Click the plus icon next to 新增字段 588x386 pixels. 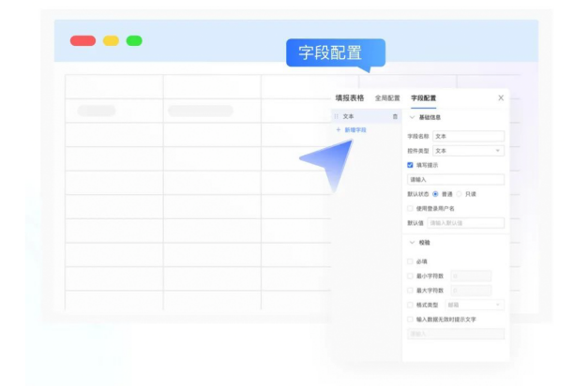pos(338,129)
